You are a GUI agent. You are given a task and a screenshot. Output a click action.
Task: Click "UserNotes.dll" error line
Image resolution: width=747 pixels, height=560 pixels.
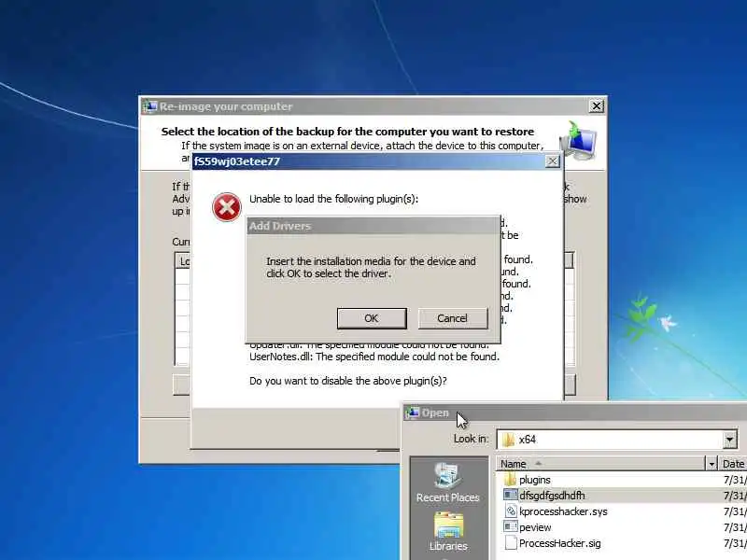pos(374,357)
